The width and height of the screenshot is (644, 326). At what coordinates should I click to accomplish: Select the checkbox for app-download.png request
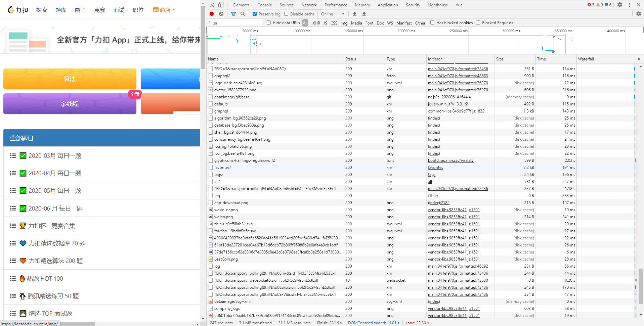point(211,202)
